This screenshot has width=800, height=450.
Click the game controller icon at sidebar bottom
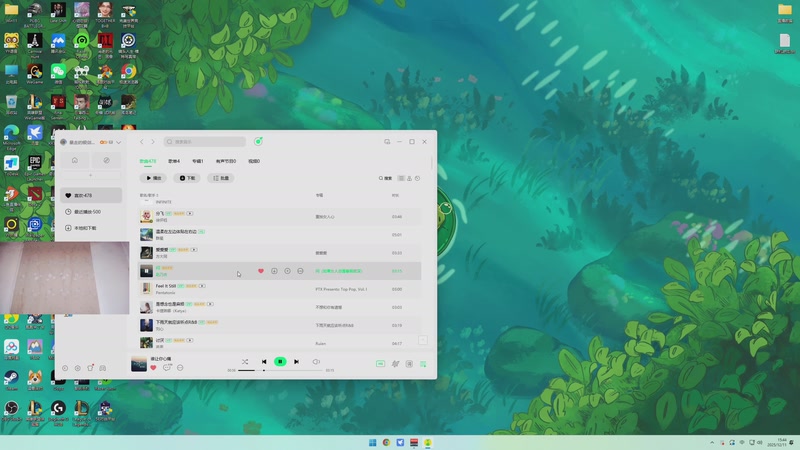coord(103,368)
